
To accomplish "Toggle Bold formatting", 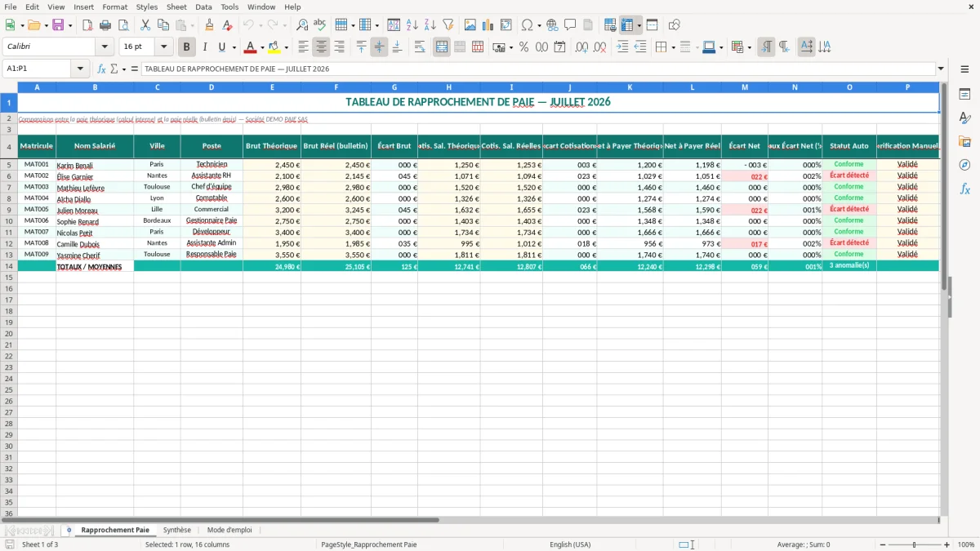I will [187, 47].
